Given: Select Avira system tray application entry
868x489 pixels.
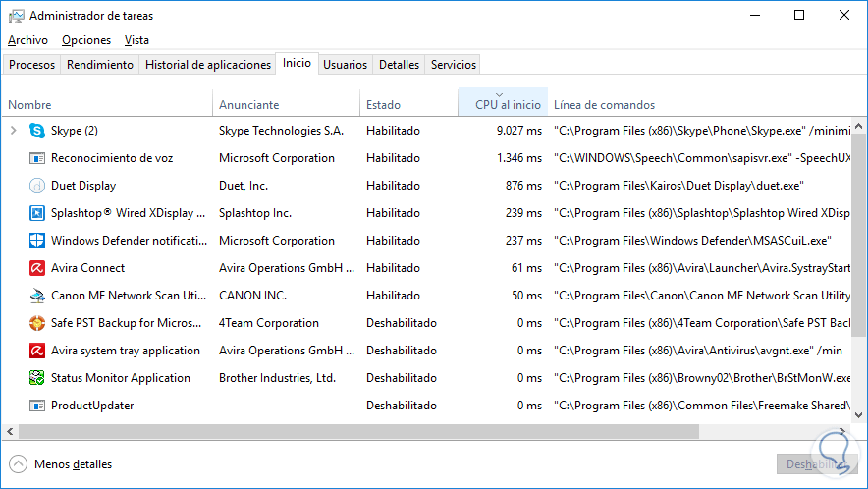Looking at the screenshot, I should (x=126, y=351).
